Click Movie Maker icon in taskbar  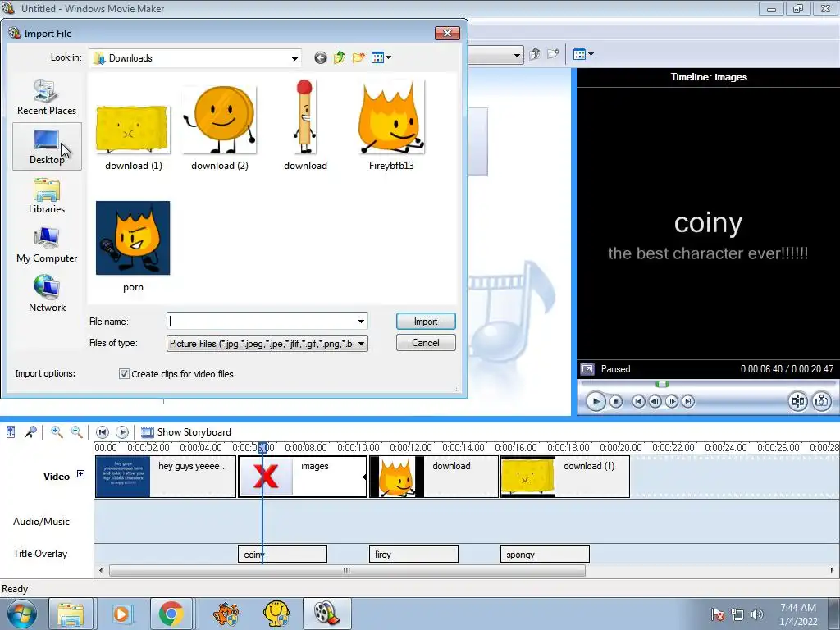326,614
